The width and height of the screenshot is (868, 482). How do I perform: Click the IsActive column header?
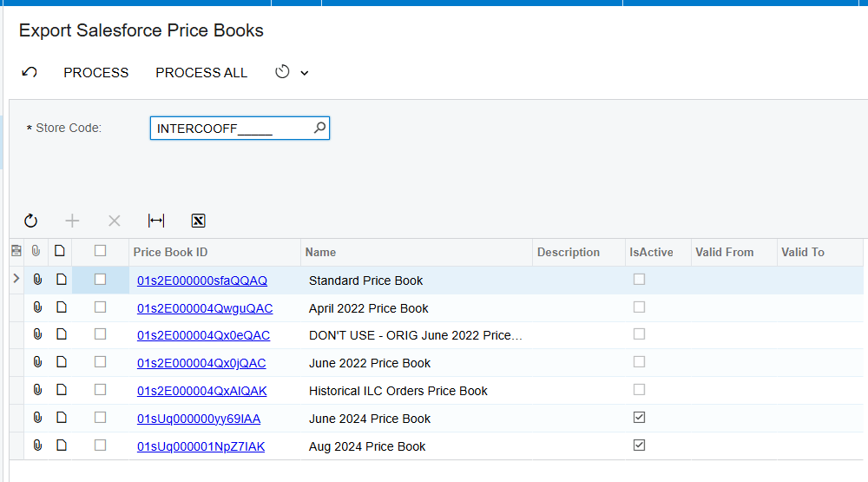tap(658, 252)
